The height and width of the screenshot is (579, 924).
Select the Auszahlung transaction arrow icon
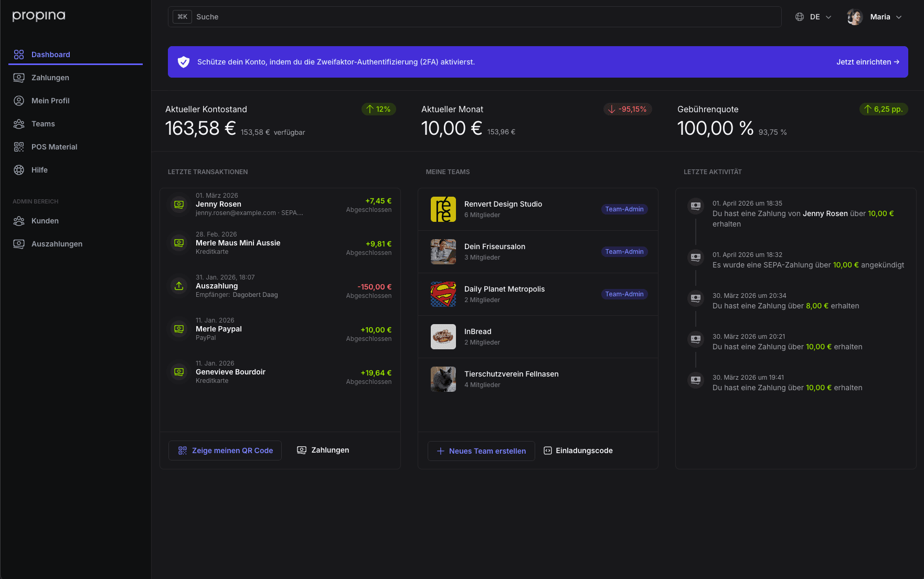click(178, 286)
